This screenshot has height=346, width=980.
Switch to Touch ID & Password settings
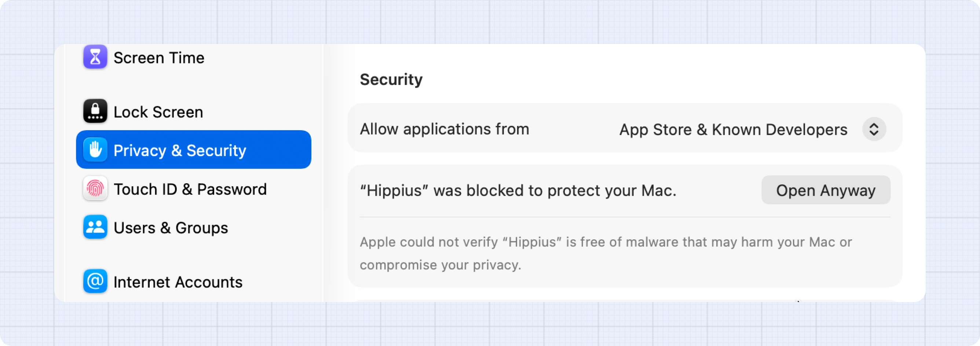click(x=190, y=189)
